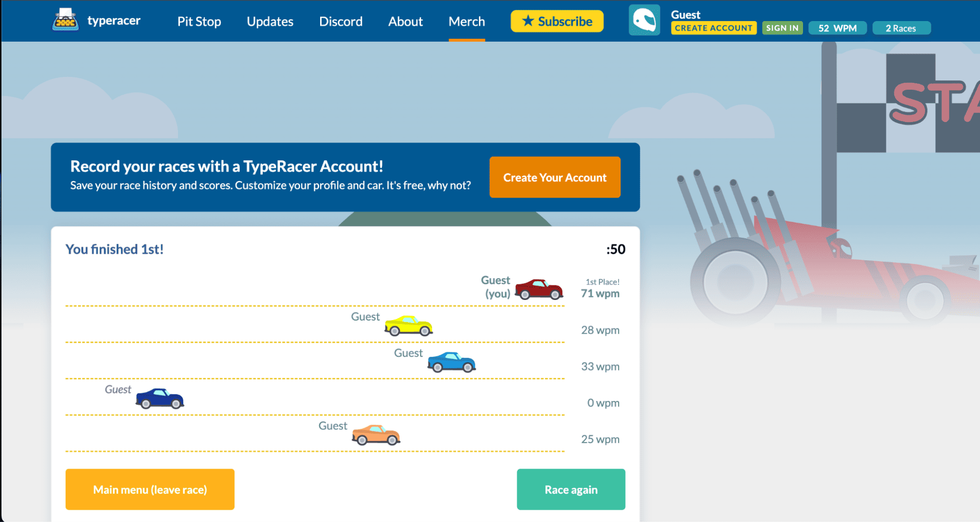The height and width of the screenshot is (522, 980).
Task: Click the red car in your lane
Action: click(x=539, y=289)
